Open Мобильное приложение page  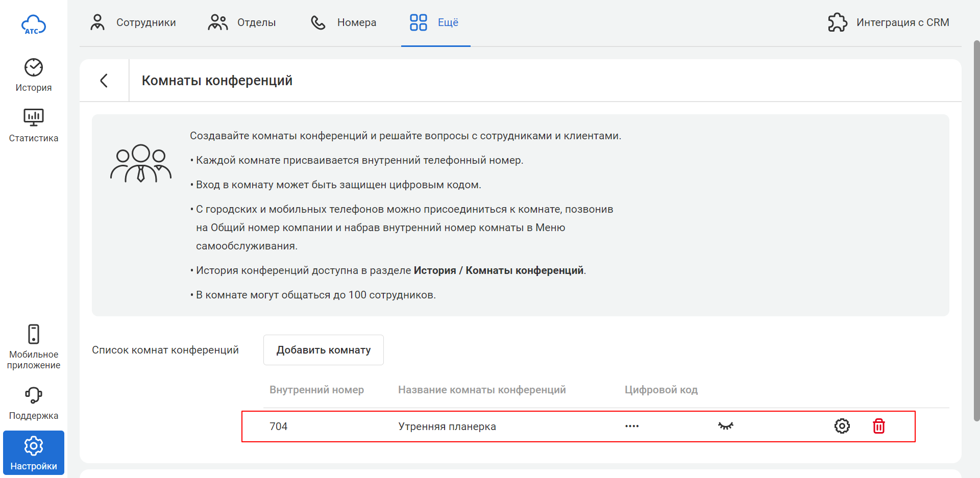click(x=34, y=346)
